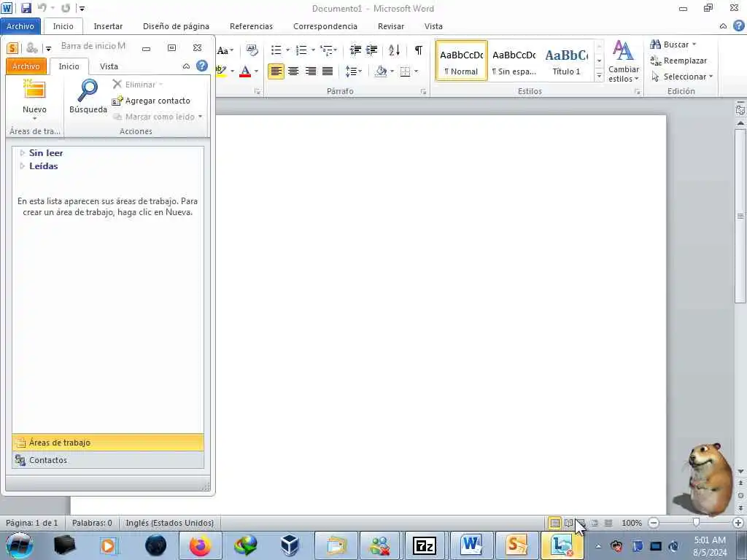Click the yellow highlight color button

click(222, 71)
